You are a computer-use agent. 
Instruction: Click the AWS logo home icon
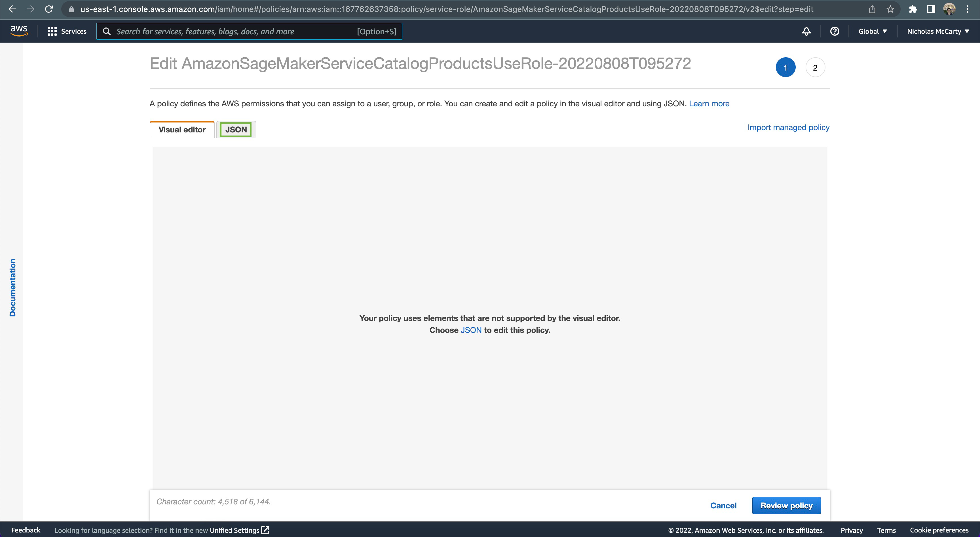[x=19, y=31]
